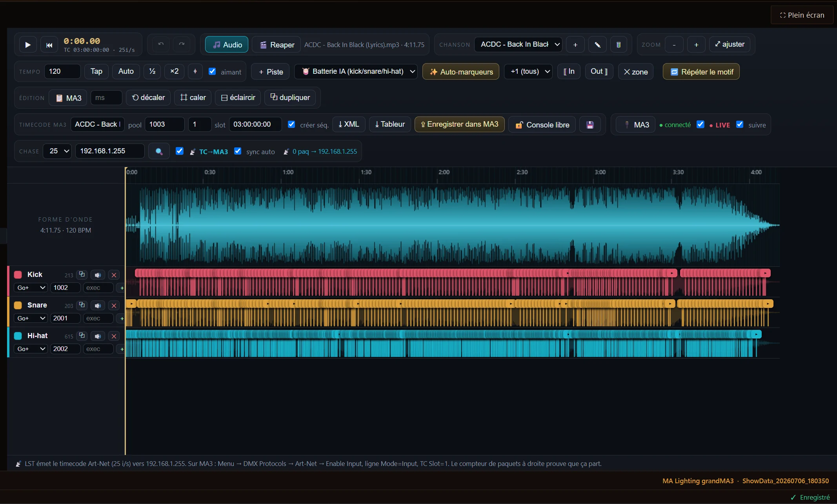Open the Snare track Go+ dropdown
Viewport: 837px width, 504px height.
pos(31,318)
